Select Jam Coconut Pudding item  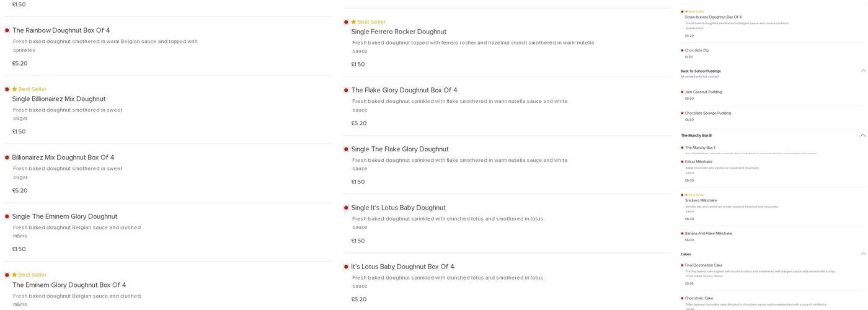tap(703, 92)
